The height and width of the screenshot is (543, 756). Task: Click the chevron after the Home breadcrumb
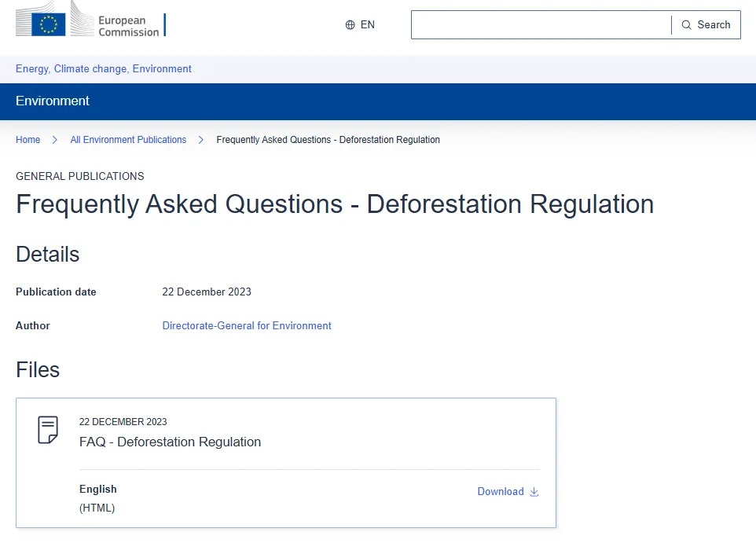55,140
